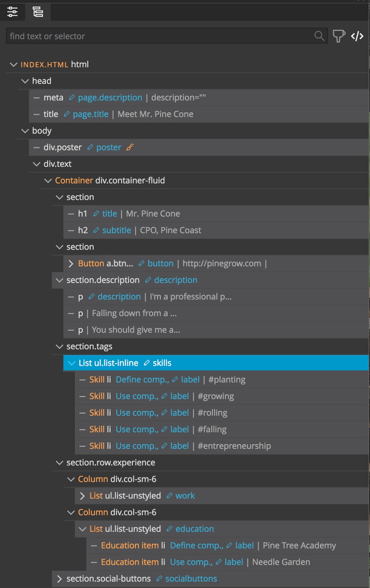Collapse the section containing h1 title
This screenshot has height=588, width=370.
(x=60, y=197)
